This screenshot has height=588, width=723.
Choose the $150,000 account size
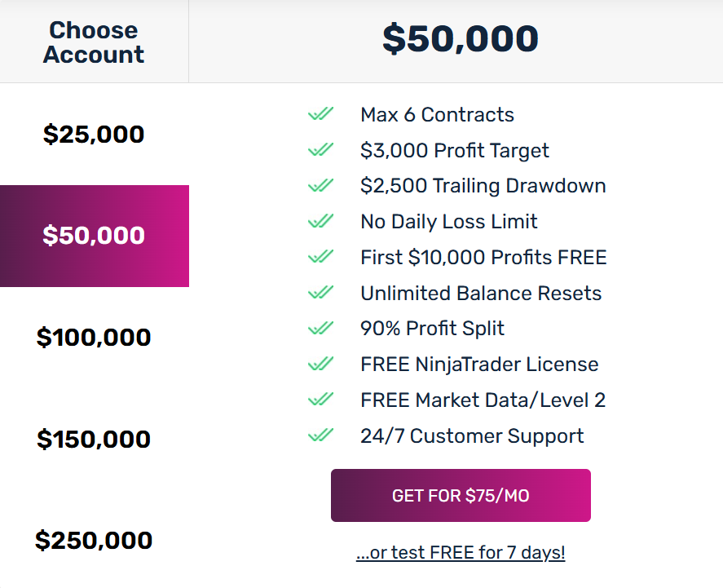pyautogui.click(x=94, y=439)
